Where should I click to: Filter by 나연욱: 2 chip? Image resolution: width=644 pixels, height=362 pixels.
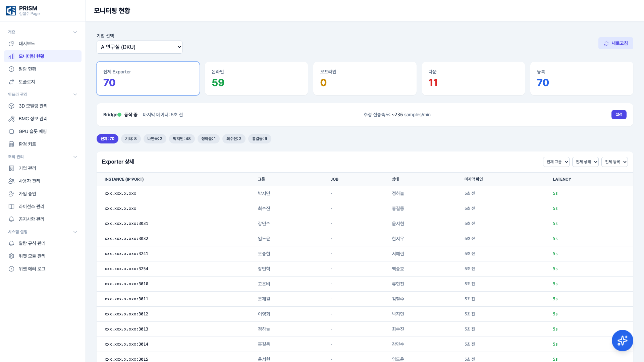(155, 139)
